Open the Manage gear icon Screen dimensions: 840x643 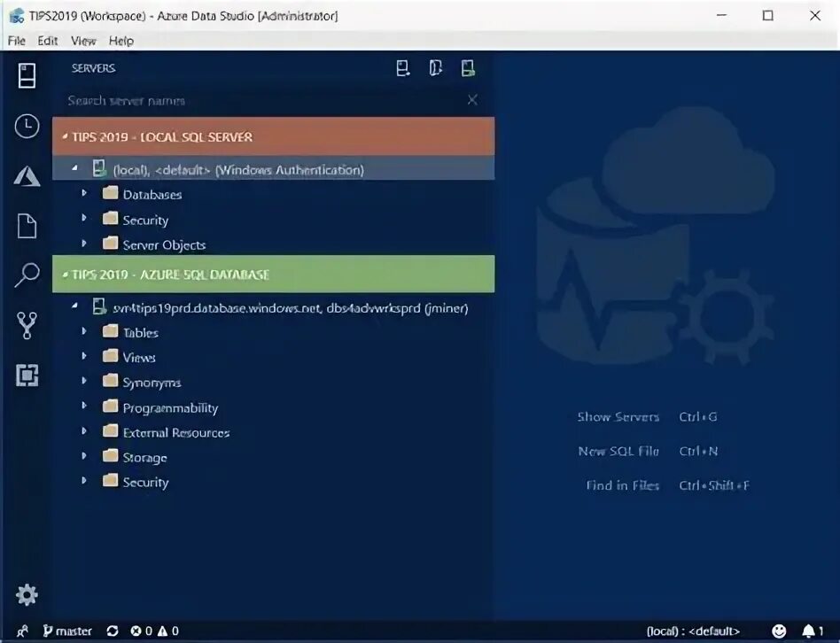(27, 594)
